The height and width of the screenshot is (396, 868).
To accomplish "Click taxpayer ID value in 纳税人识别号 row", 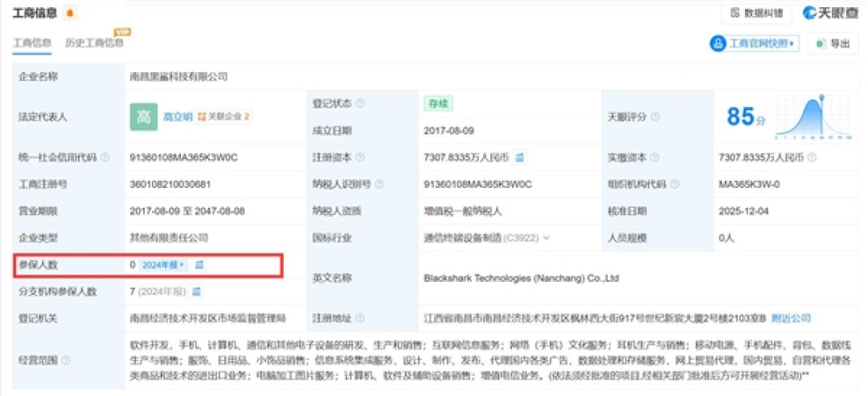I will click(x=477, y=184).
